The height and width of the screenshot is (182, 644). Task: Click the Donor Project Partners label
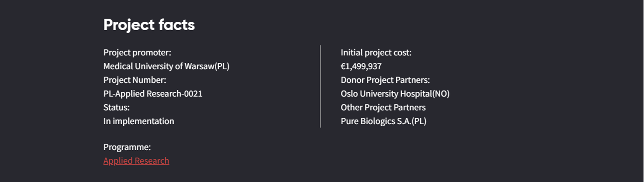tap(385, 80)
